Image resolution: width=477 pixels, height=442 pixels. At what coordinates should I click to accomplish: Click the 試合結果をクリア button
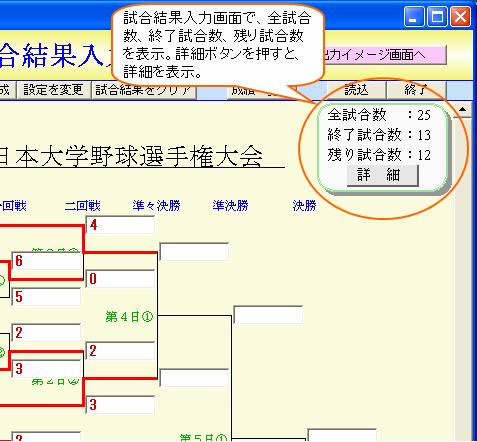point(143,90)
